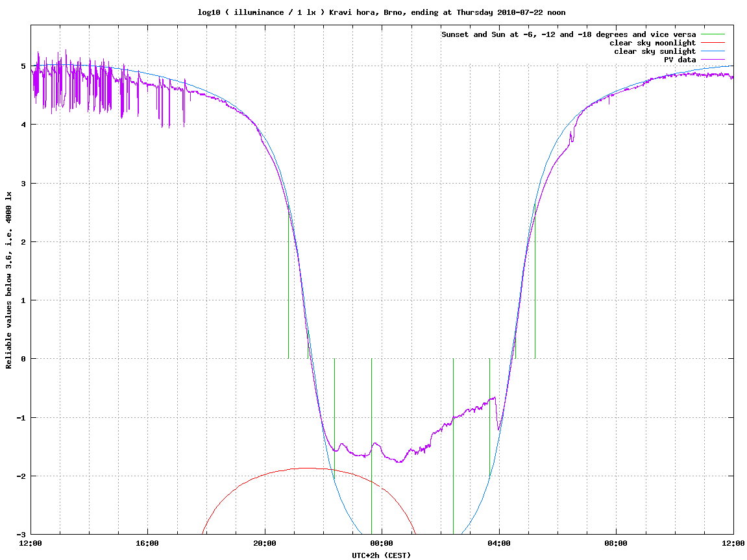Click the chart title text

pos(382,12)
